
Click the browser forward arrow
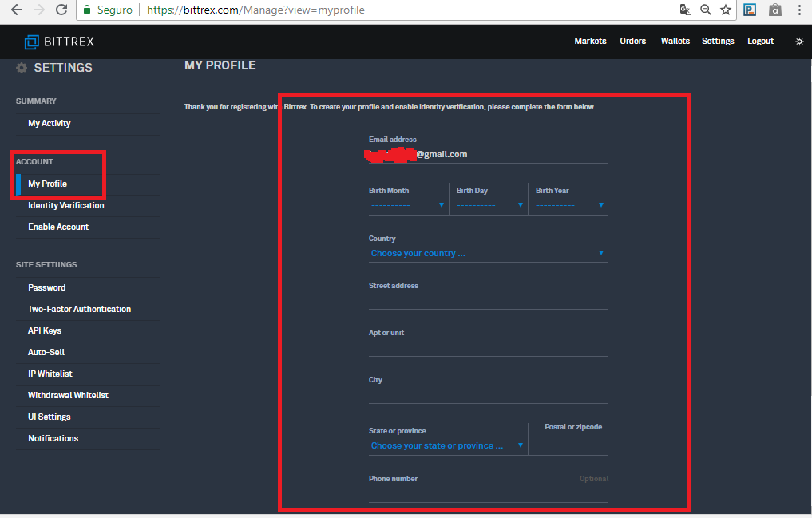click(39, 10)
